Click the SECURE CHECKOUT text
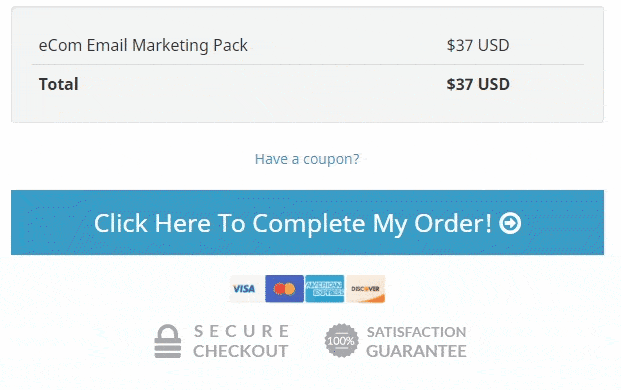This screenshot has height=390, width=621. pyautogui.click(x=241, y=341)
